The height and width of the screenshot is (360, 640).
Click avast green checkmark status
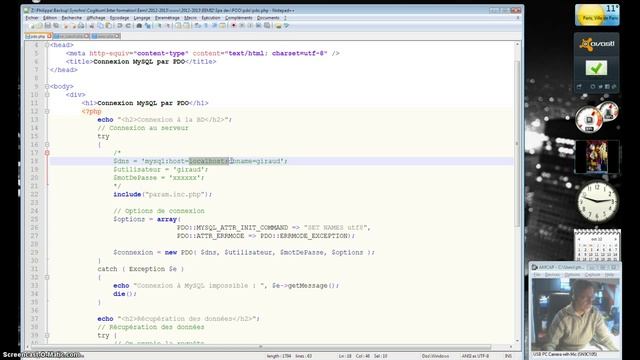pyautogui.click(x=596, y=68)
